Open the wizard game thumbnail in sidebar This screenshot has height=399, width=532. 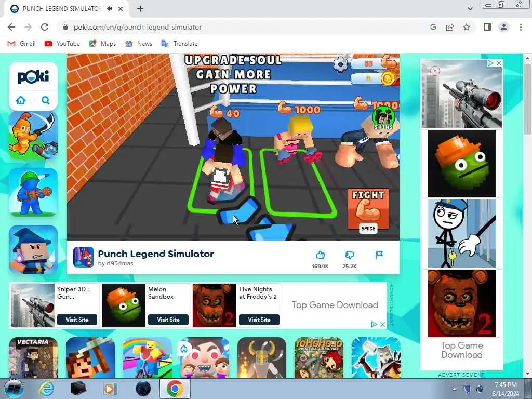coord(33,249)
